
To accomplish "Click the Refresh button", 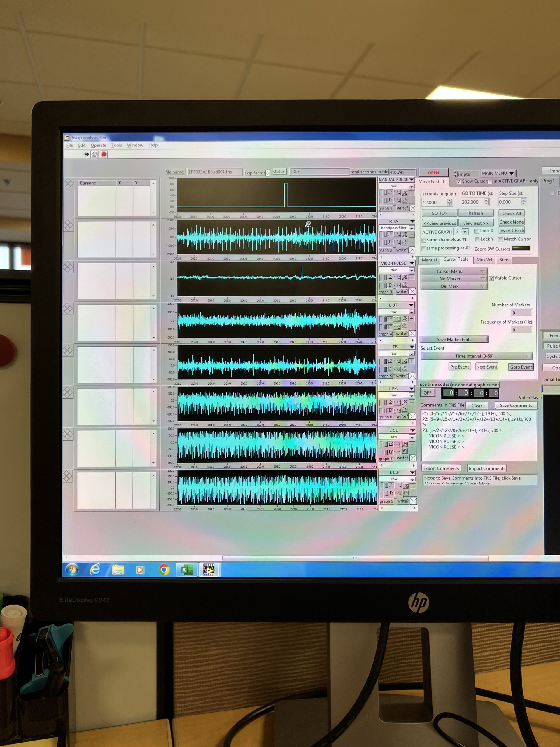I will click(476, 213).
